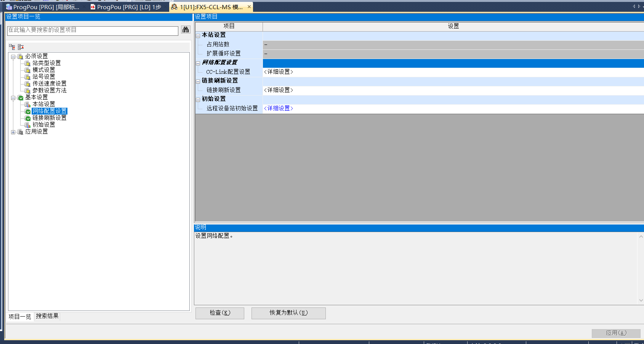
Task: Collapse the 基本设置 tree node
Action: [13, 98]
